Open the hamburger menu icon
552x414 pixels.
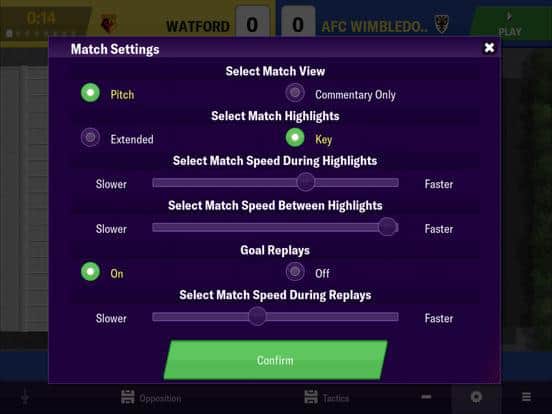526,397
